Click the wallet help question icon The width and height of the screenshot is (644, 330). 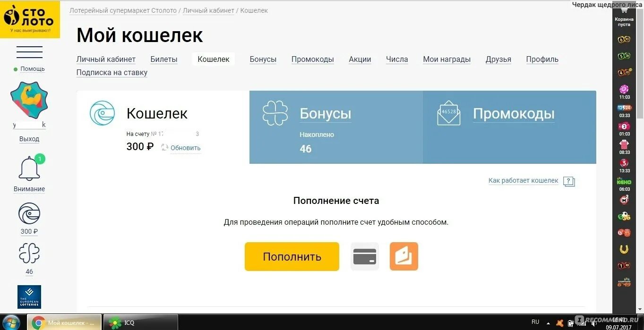569,182
